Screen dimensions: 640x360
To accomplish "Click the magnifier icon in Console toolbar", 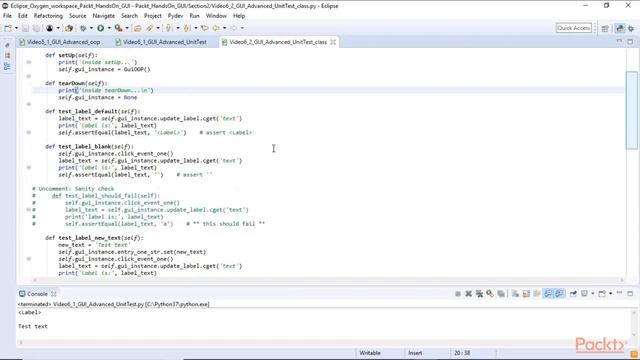I will [x=490, y=294].
